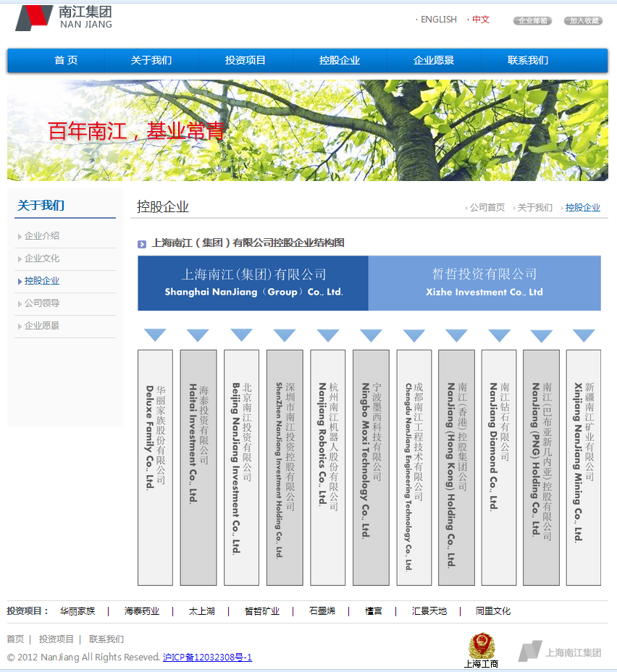Select 企业愿景 in sidebar
This screenshot has height=672, width=617.
pos(41,326)
